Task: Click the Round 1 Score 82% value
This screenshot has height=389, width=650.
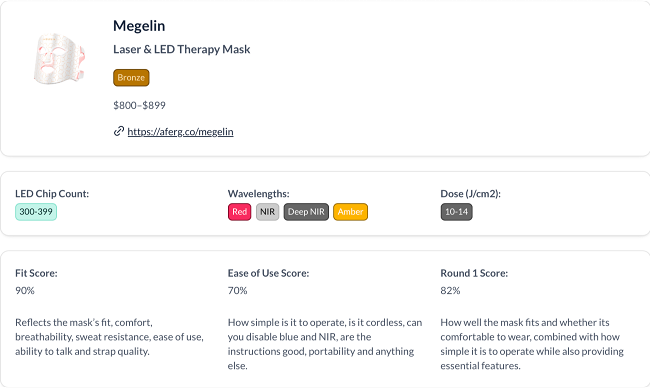Action: pos(450,291)
